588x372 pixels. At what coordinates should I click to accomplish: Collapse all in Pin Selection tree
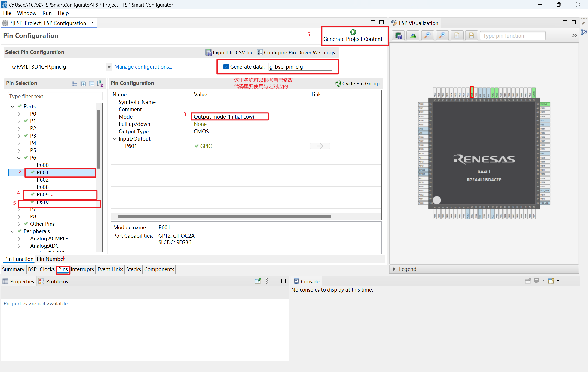click(92, 84)
